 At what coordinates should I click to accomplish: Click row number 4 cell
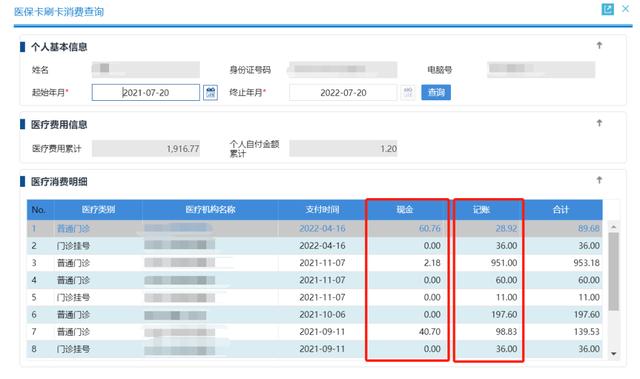(34, 280)
